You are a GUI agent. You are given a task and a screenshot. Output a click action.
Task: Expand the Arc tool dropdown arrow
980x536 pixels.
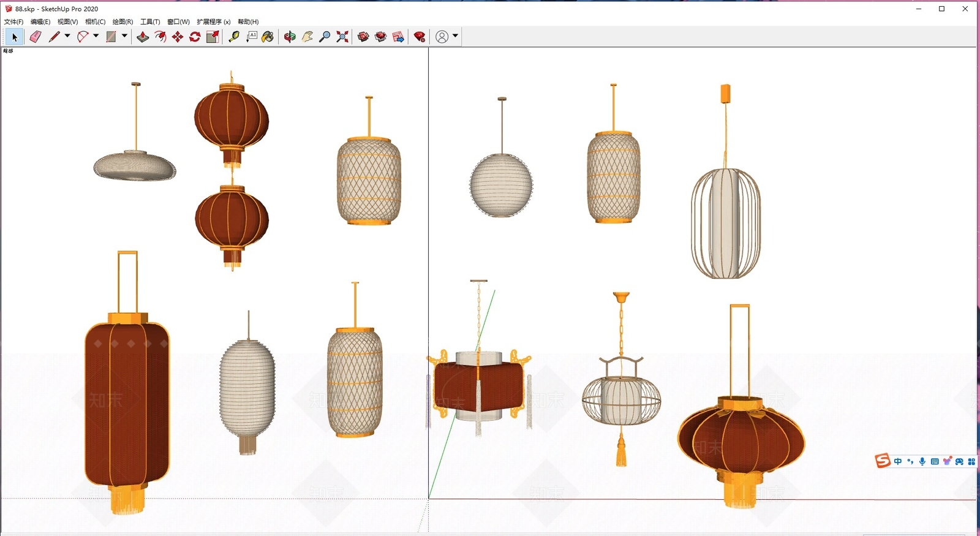[96, 36]
